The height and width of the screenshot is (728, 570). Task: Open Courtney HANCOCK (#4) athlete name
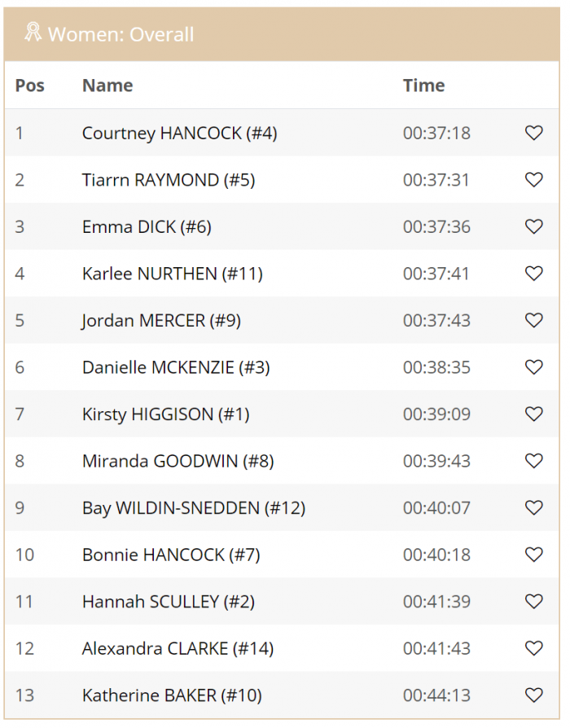tap(179, 134)
